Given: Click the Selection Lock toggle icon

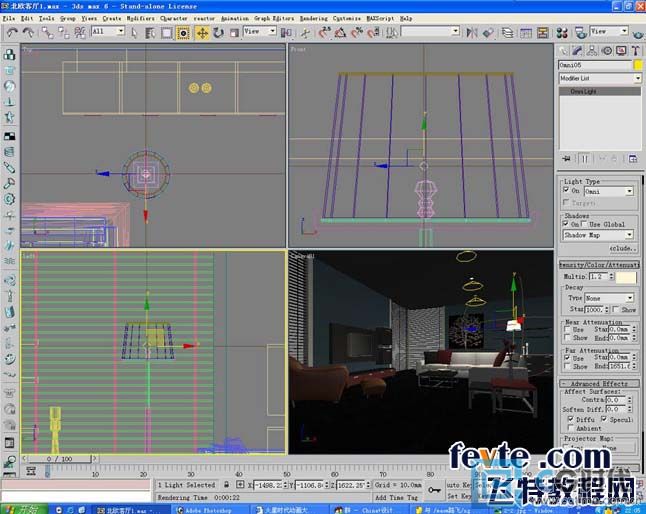Looking at the screenshot, I should 226,485.
